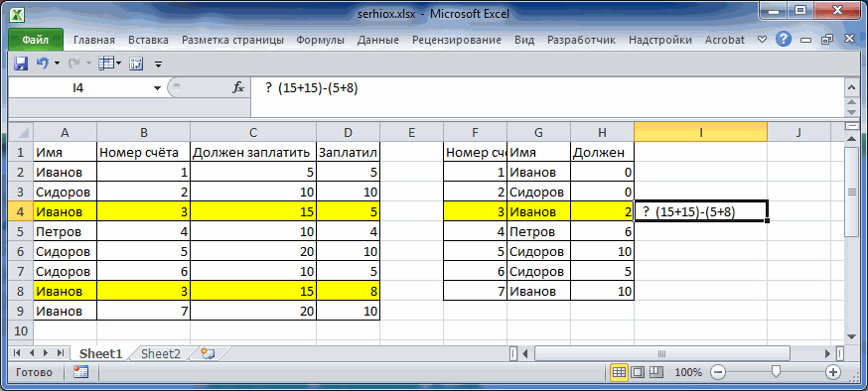Select cell I4 with '? (15+15)-(5+8)'
This screenshot has height=391, width=868.
tap(700, 211)
